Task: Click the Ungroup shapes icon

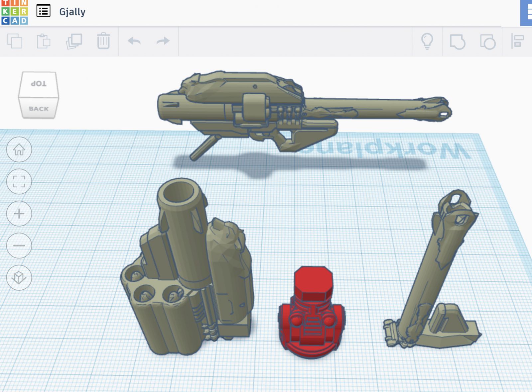Action: [487, 42]
